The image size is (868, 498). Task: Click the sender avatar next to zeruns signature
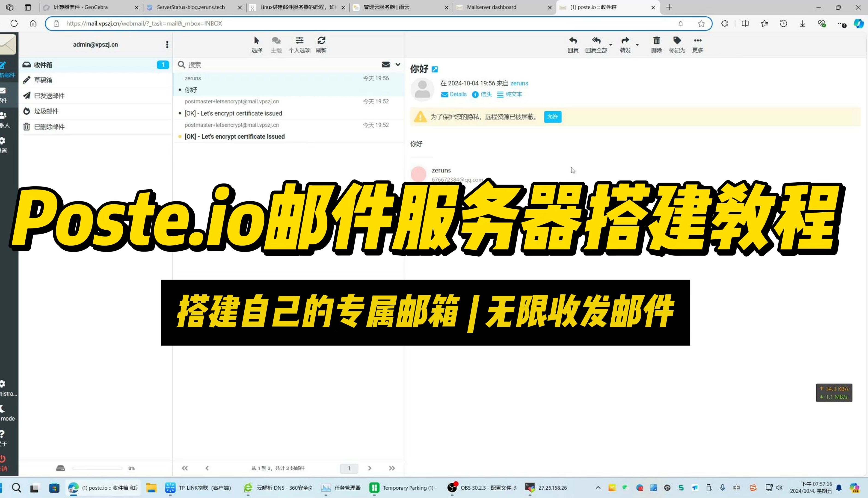418,174
